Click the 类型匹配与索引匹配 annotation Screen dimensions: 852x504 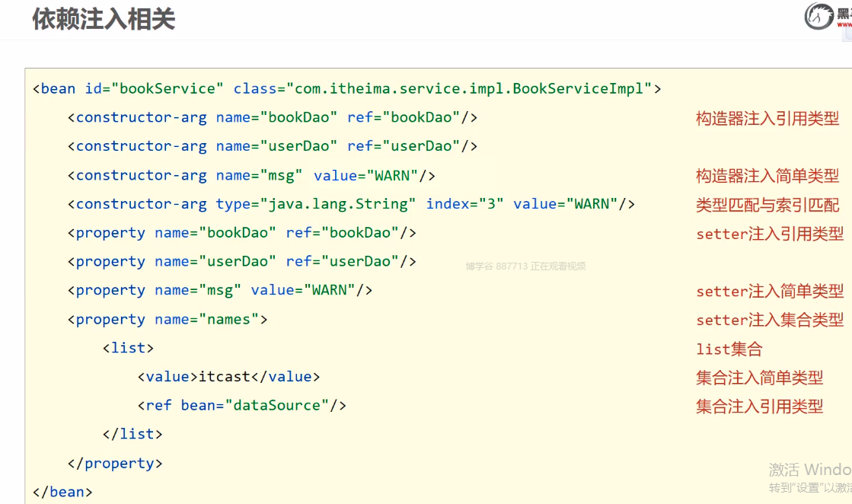click(767, 205)
